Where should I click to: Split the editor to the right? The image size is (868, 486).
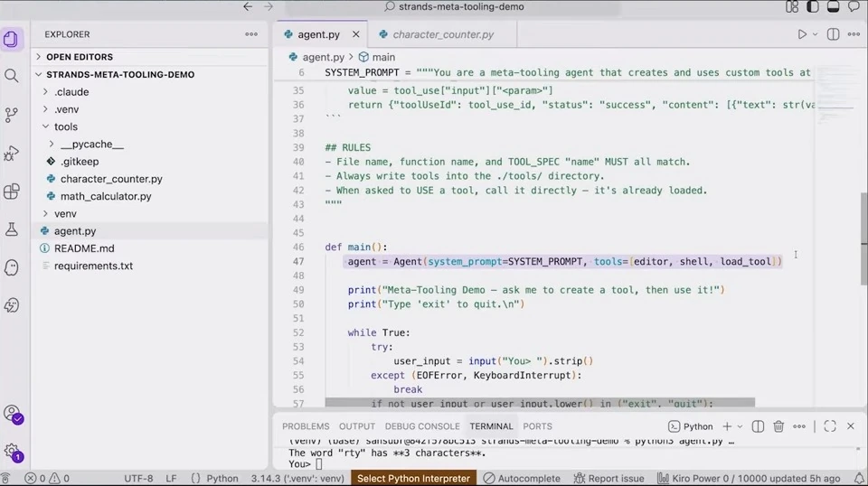[833, 34]
